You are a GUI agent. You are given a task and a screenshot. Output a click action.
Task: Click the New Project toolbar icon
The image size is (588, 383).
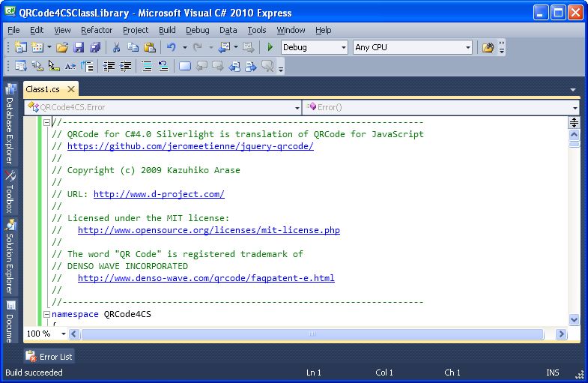click(x=20, y=47)
